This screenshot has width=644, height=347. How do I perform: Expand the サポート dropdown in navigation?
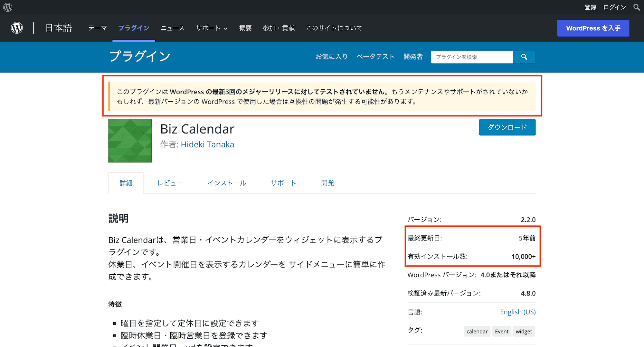tap(212, 28)
